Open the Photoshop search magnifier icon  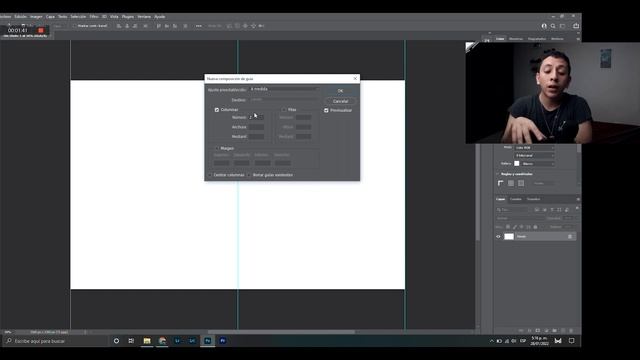[553, 26]
